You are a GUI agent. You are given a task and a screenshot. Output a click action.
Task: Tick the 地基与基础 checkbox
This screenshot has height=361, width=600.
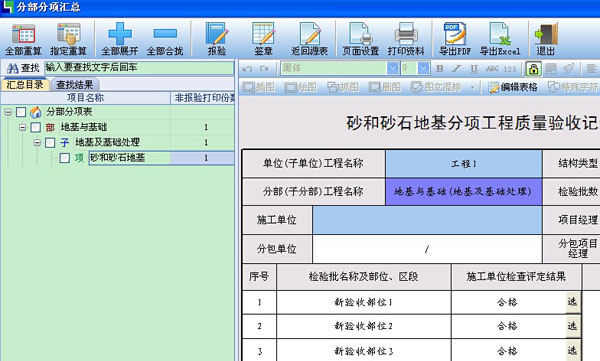tap(36, 127)
